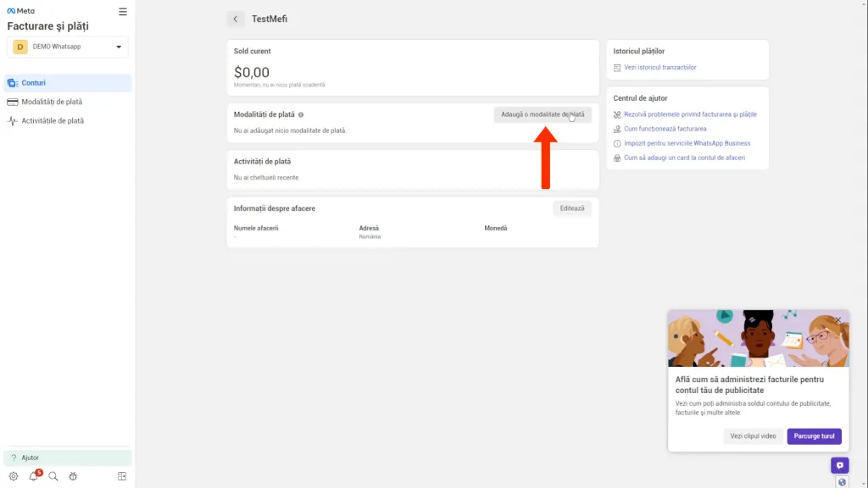Close the billing tour popup
The width and height of the screenshot is (868, 488).
(838, 319)
